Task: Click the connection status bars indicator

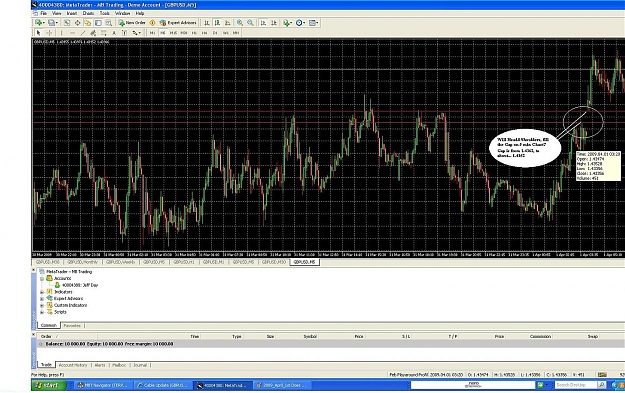Action: (602, 375)
